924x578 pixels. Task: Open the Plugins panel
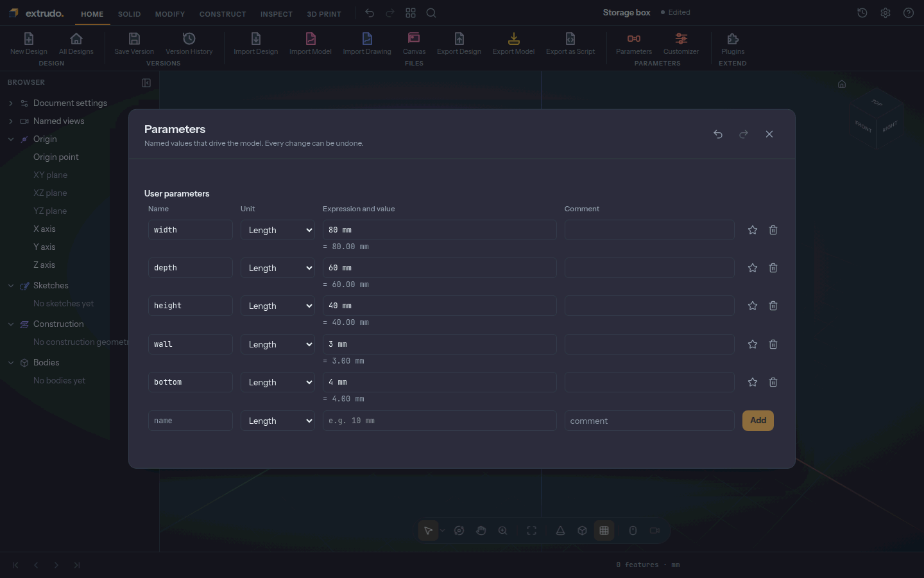point(733,43)
